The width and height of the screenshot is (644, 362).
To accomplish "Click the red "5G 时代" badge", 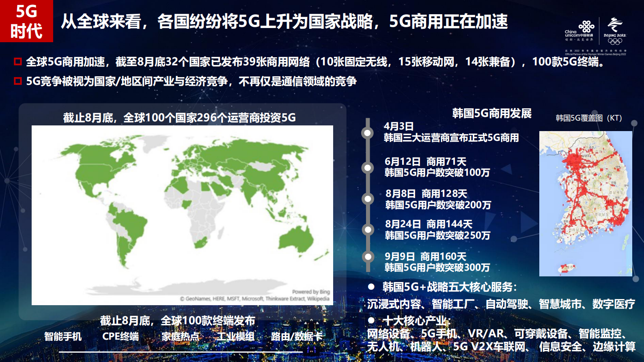I will point(26,21).
